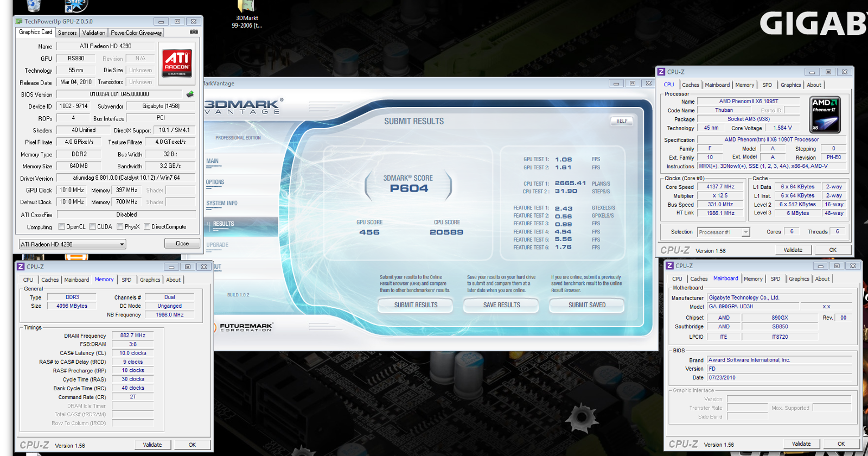Viewport: 868px width, 456px height.
Task: Click the CPU-Z Mainboard window title icon
Action: (x=669, y=265)
